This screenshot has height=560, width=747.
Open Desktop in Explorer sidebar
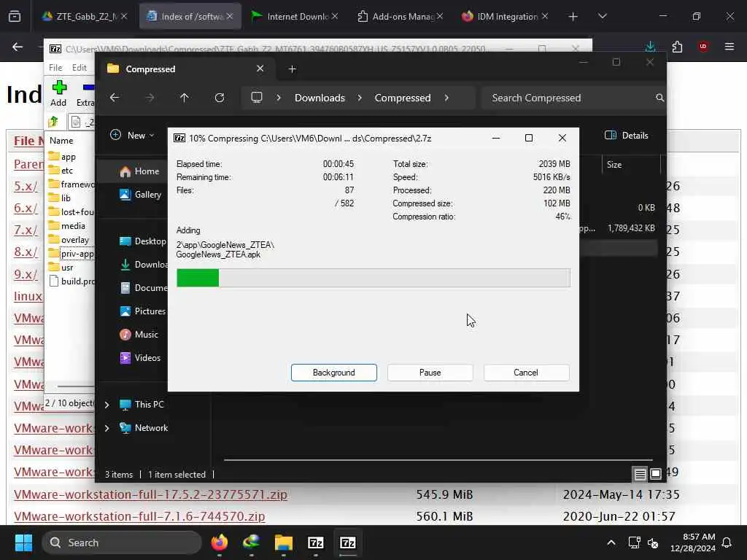(x=142, y=241)
